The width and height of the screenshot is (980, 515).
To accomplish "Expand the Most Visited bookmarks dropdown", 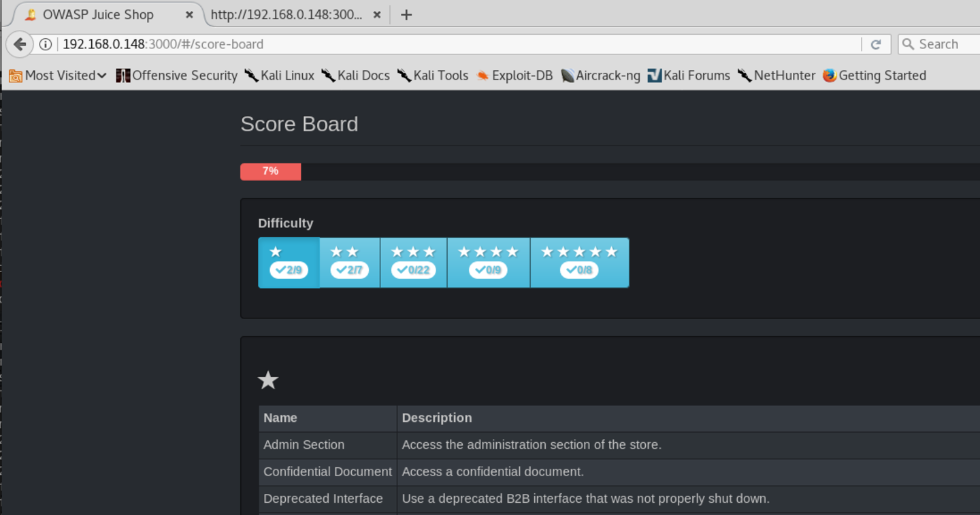I will click(x=59, y=76).
